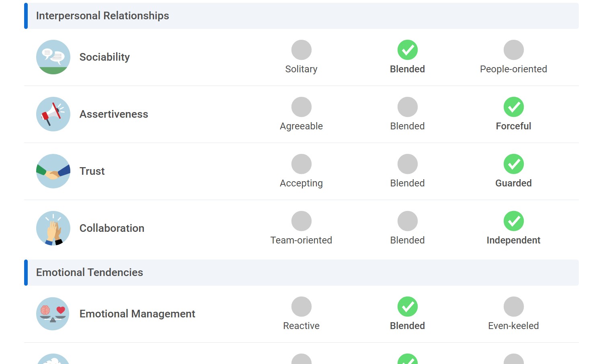
Task: Select Accepting option for Trust
Action: (301, 164)
